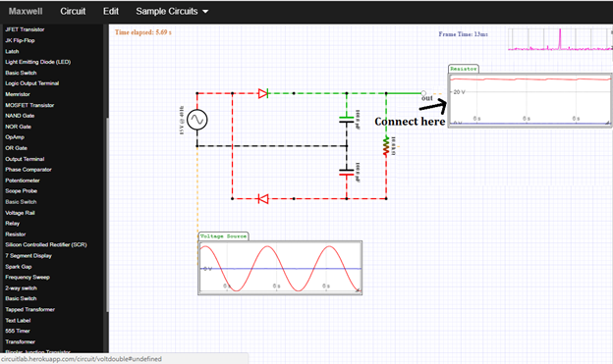
Task: Click the Frame Time performance graph
Action: pos(560,39)
